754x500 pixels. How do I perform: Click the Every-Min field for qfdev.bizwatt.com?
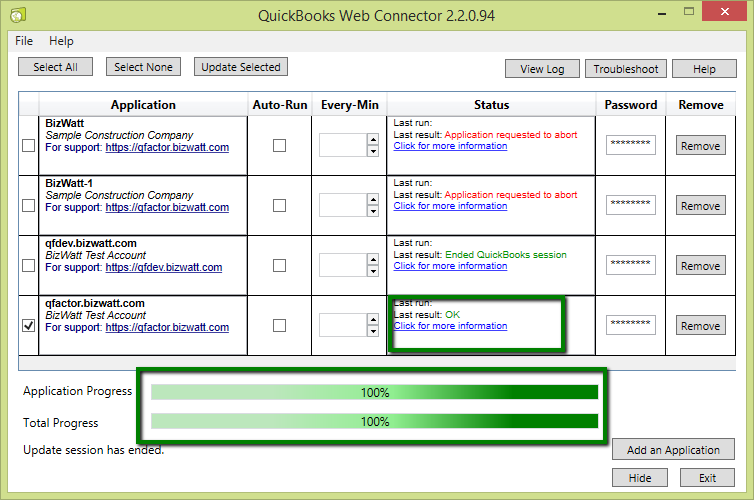tap(343, 265)
